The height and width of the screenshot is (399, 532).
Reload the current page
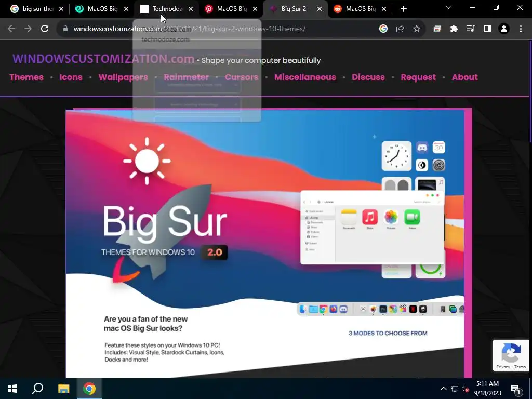(x=45, y=29)
